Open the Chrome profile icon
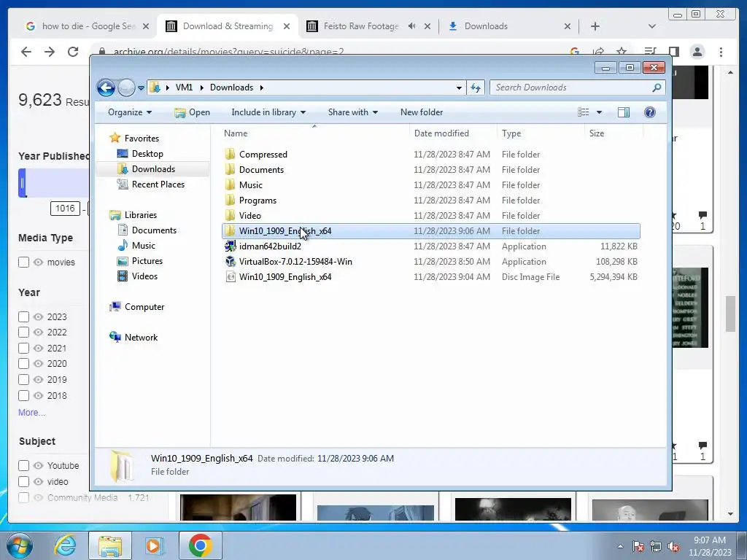 click(x=697, y=52)
